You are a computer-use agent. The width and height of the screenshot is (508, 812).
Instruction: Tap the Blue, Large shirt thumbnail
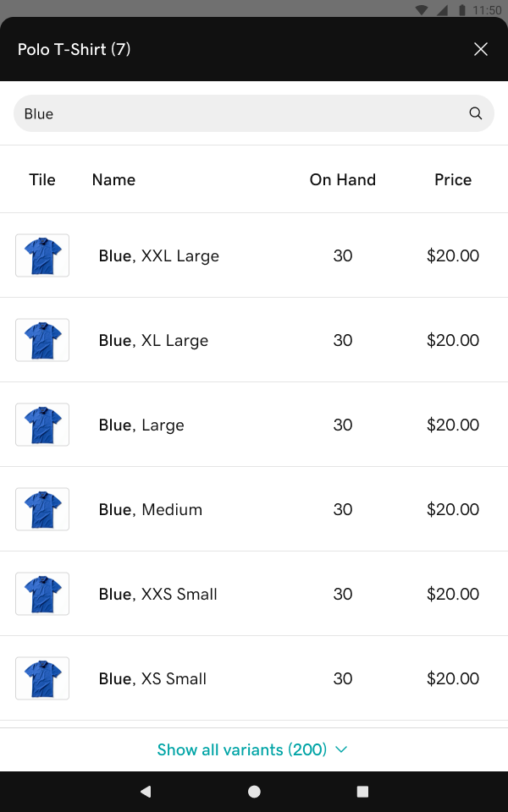[42, 425]
